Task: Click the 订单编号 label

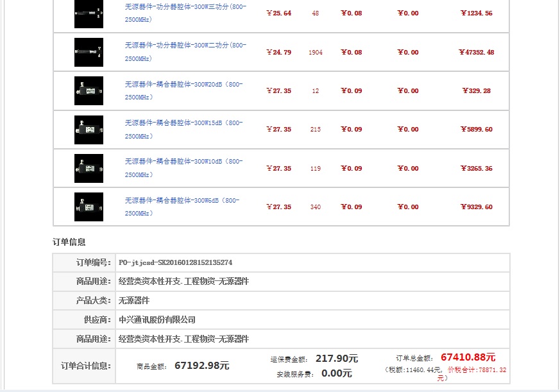Action: [x=94, y=262]
